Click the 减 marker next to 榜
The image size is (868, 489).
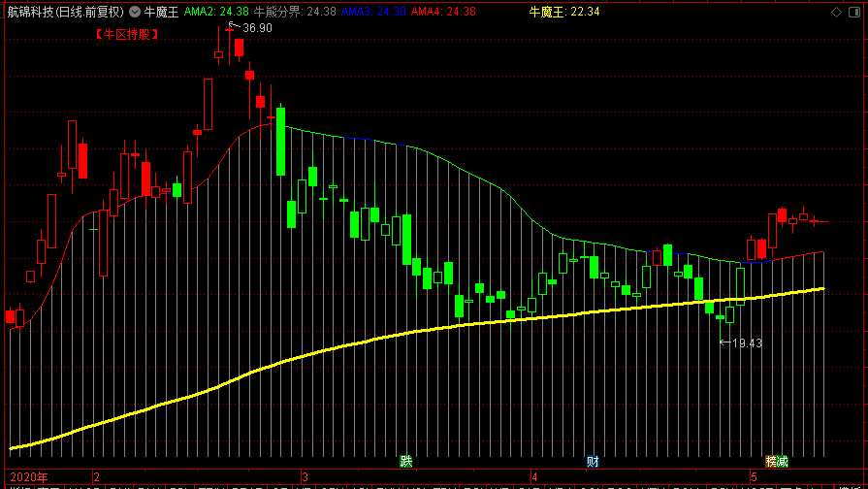tap(783, 461)
